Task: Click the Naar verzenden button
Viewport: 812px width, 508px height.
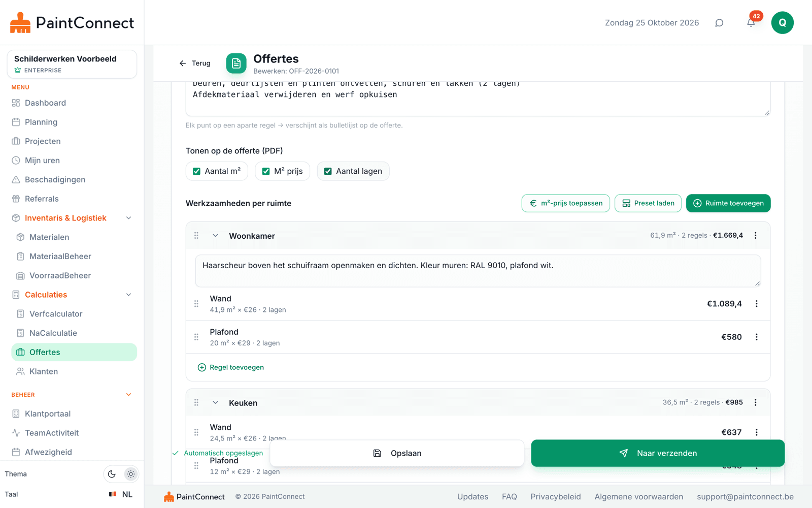Action: pyautogui.click(x=658, y=453)
